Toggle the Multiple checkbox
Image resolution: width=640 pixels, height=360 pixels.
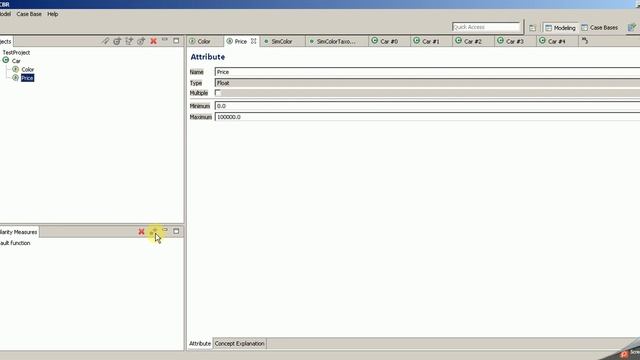pos(218,93)
